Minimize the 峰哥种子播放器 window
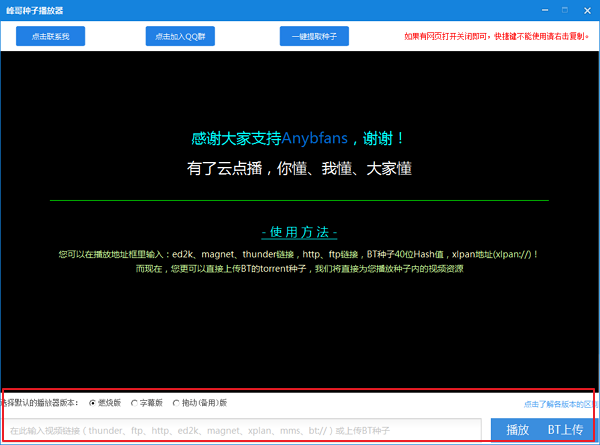The width and height of the screenshot is (600, 445). 545,10
